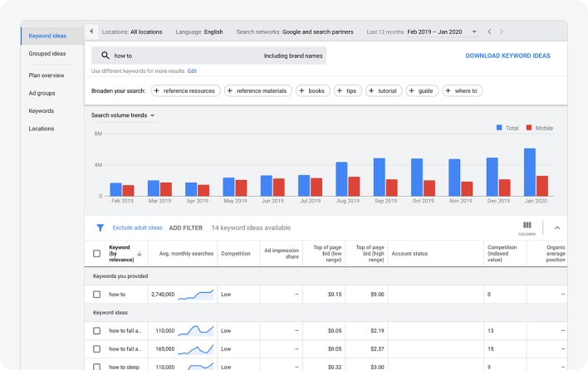Viewport: 588px width, 370px height.
Task: Open Keywords section in sidebar
Action: tap(42, 111)
